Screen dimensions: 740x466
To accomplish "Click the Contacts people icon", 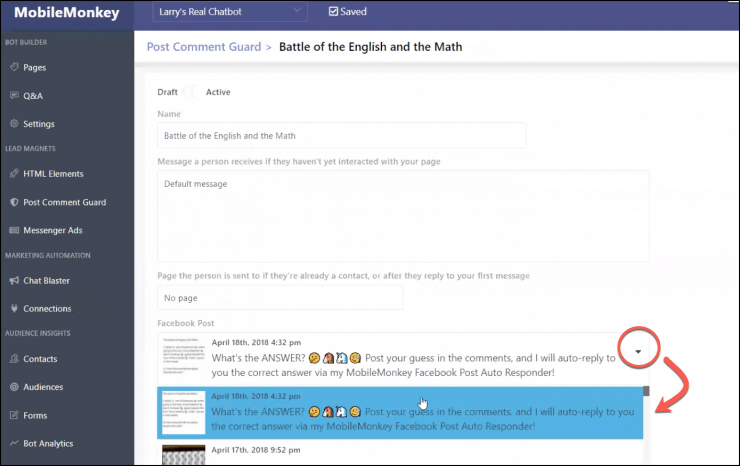I will (x=14, y=358).
